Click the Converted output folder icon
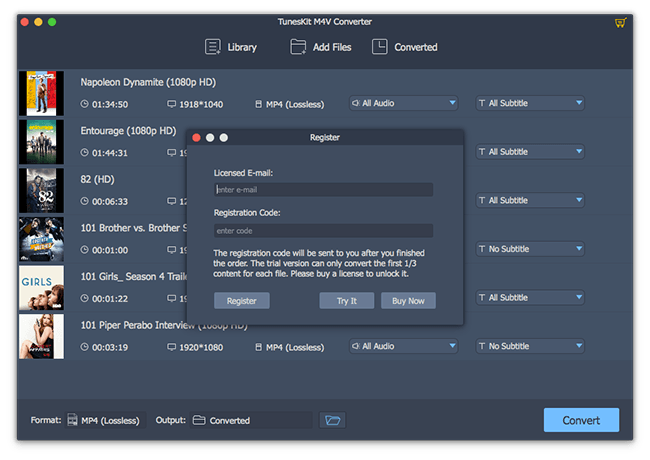This screenshot has height=460, width=650. (x=199, y=420)
